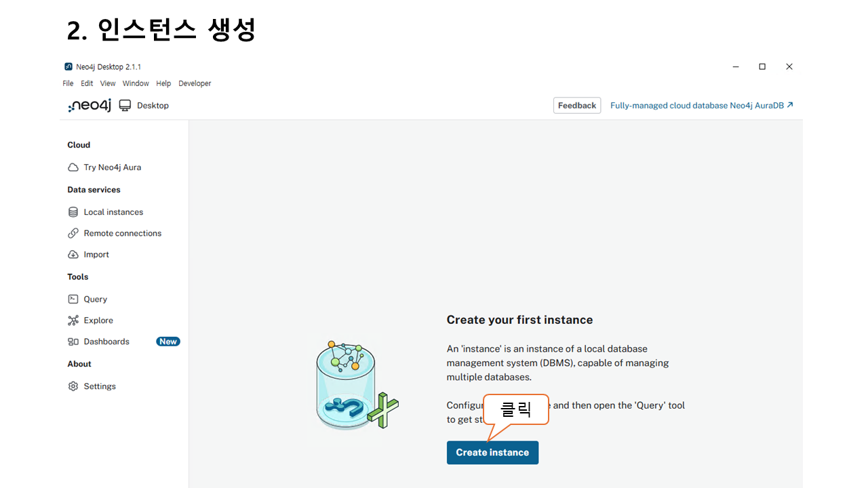Image resolution: width=868 pixels, height=488 pixels.
Task: Open the Window menu
Action: [136, 83]
